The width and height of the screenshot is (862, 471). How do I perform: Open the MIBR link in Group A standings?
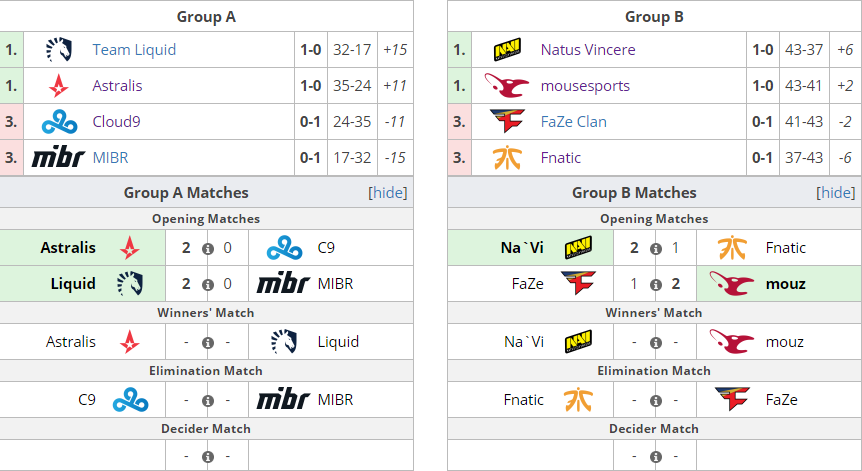[110, 158]
